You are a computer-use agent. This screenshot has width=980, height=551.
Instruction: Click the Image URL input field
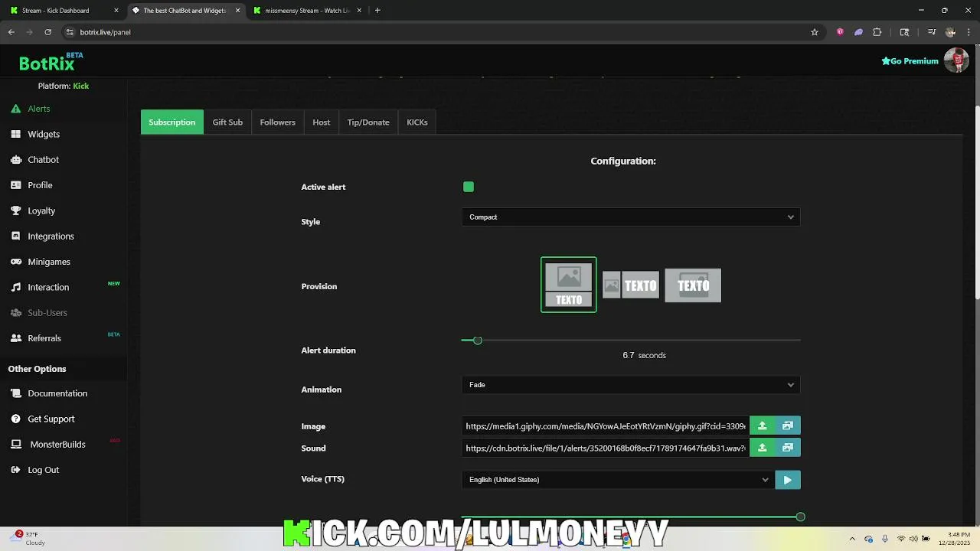(x=606, y=426)
